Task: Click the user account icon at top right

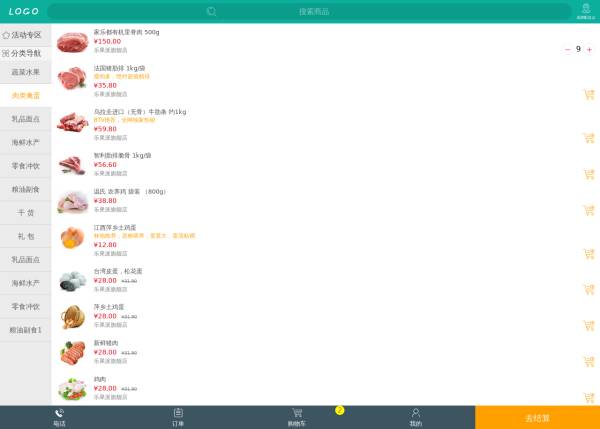Action: 585,11
